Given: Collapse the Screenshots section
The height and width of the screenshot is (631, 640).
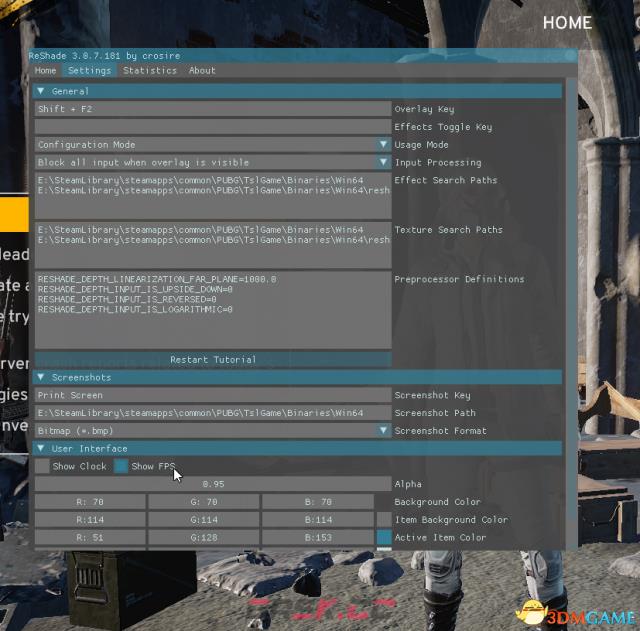Looking at the screenshot, I should point(297,377).
